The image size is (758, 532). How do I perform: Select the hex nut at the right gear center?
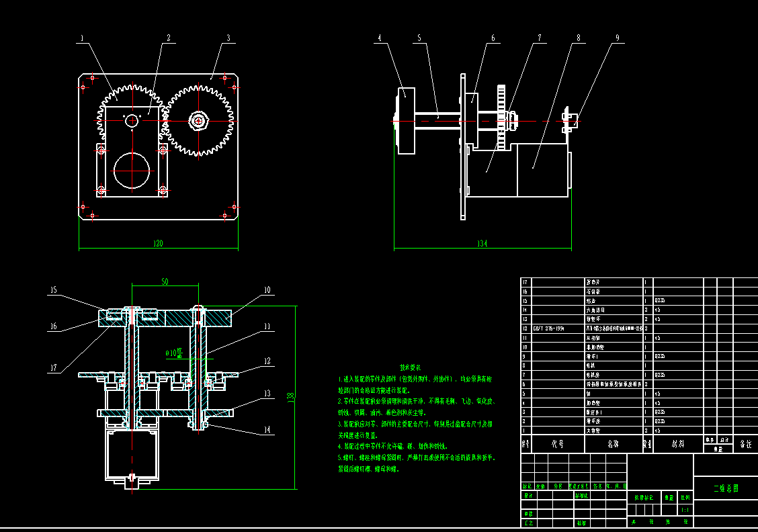tap(198, 121)
